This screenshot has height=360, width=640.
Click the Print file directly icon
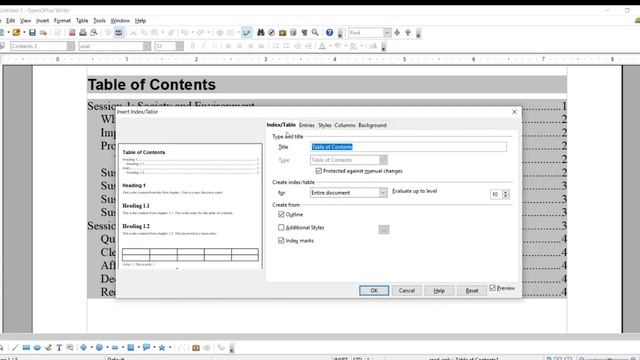(x=83, y=33)
